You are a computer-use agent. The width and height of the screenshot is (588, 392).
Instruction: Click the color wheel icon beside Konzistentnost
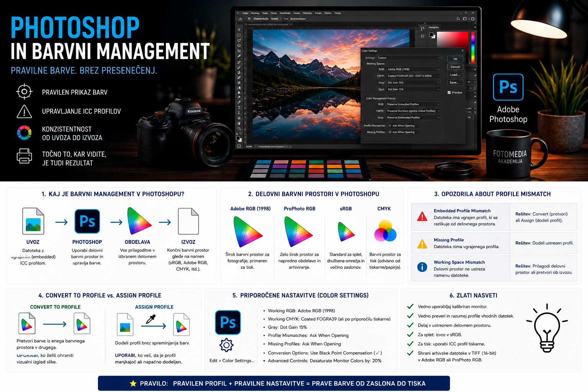pyautogui.click(x=24, y=133)
